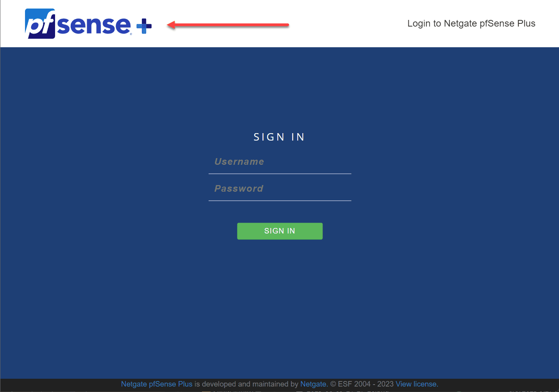Click the ESF 2004 - 2023 copyright text
This screenshot has height=392, width=559.
[x=361, y=384]
